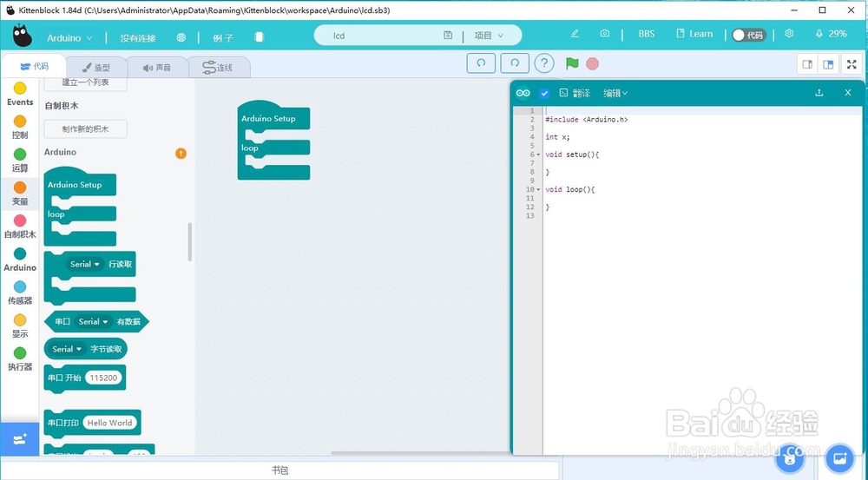The height and width of the screenshot is (480, 868).
Task: Switch to large stage layout icon
Action: click(x=828, y=64)
